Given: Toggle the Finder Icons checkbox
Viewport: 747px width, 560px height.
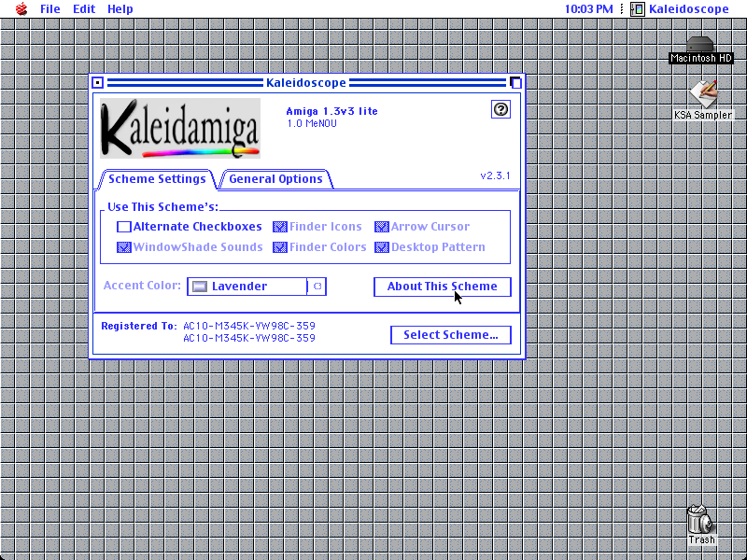Looking at the screenshot, I should (x=317, y=227).
